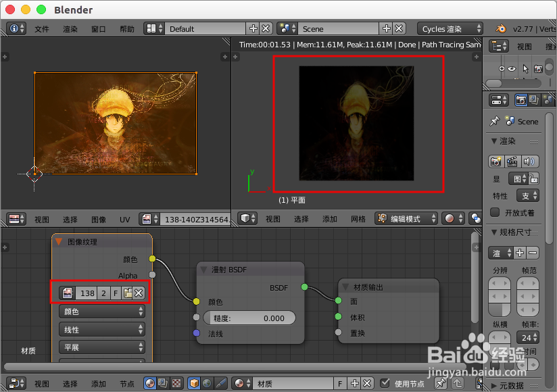Open the 平展 projection dropdown
The width and height of the screenshot is (557, 392).
pyautogui.click(x=102, y=347)
